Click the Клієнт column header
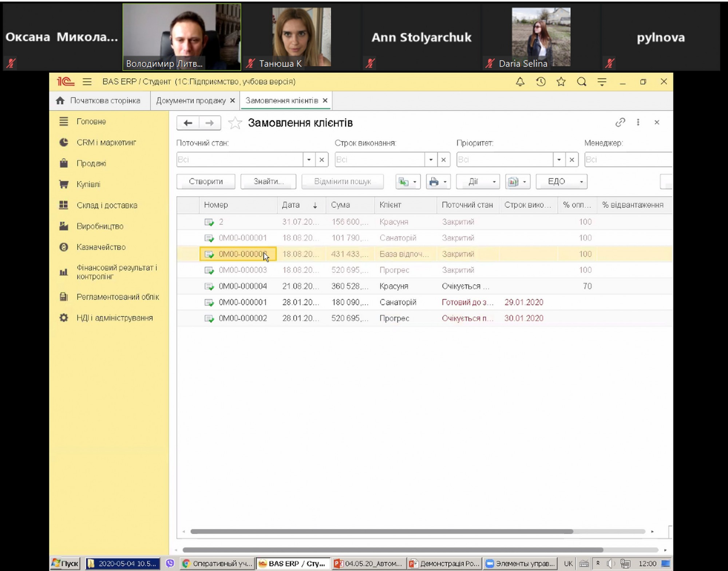The height and width of the screenshot is (571, 728). point(406,205)
